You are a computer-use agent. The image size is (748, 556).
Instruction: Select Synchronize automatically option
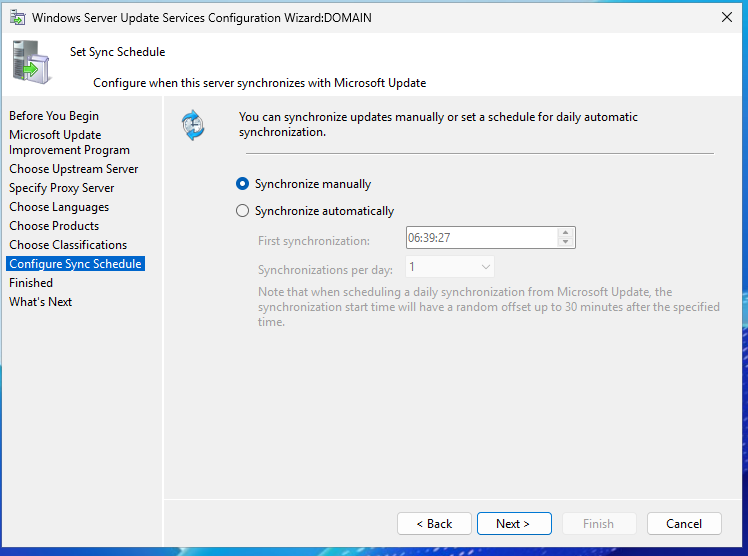315,211
